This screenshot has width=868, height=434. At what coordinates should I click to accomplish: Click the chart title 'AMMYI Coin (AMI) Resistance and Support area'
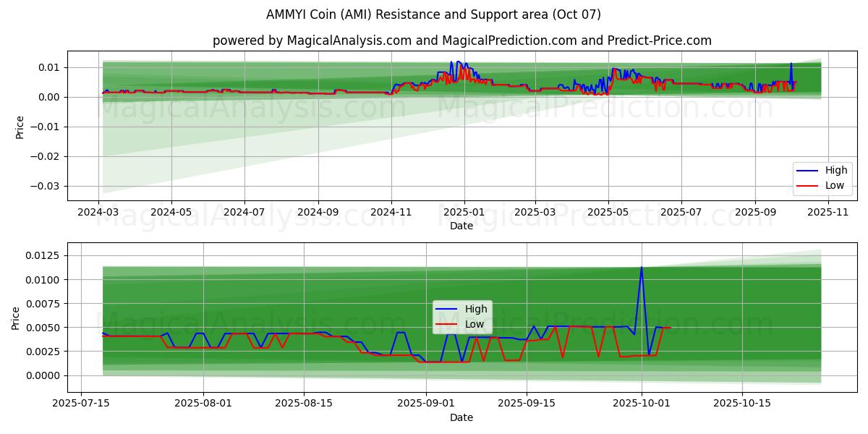[x=433, y=14]
